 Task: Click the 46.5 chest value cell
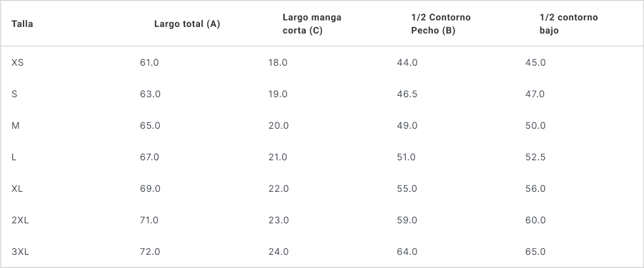click(x=407, y=94)
